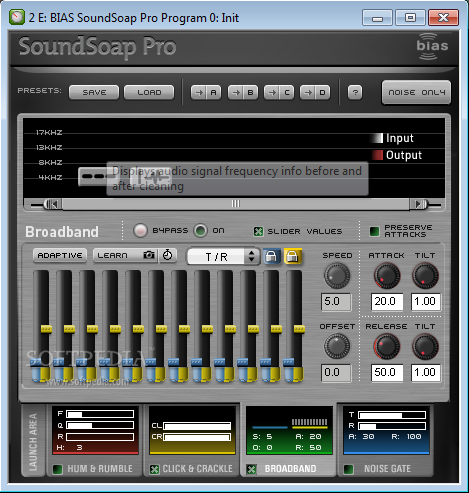Minimize the SoundSoap Pro window
This screenshot has width=469, height=493.
coord(377,17)
